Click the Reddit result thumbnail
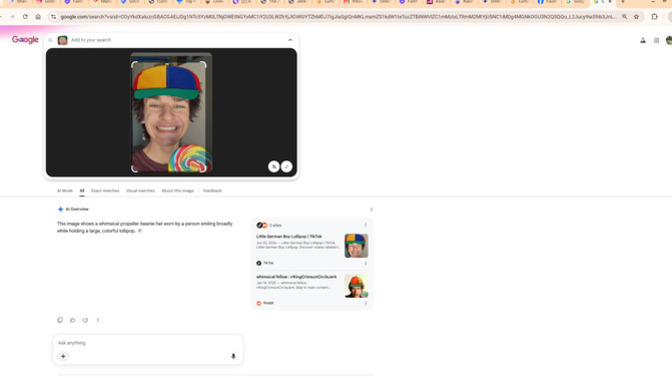The image size is (672, 378). (356, 286)
